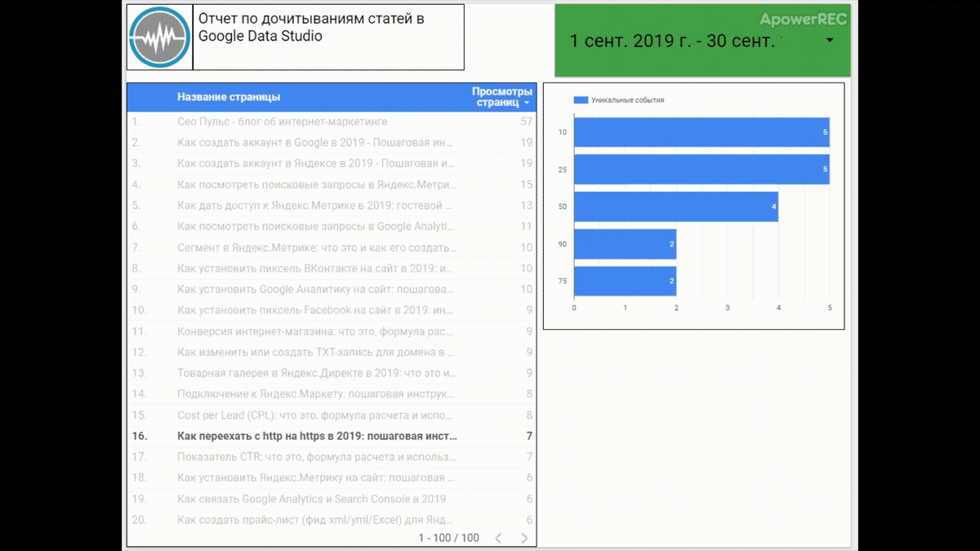Select row Cost per Lead (CPL)
This screenshot has height=551, width=980.
click(x=331, y=415)
